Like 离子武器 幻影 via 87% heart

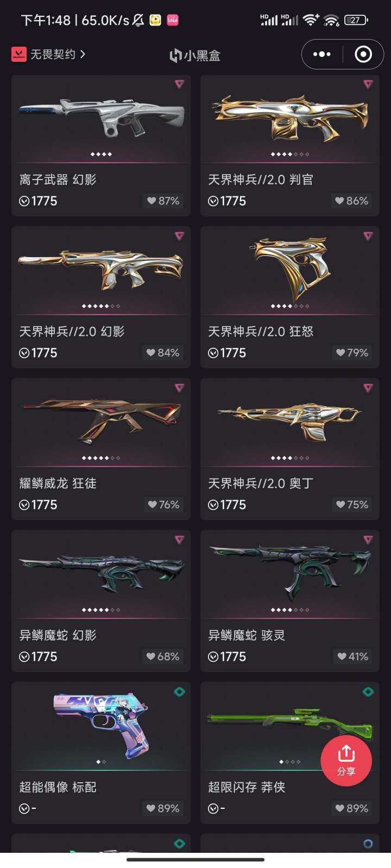click(x=163, y=201)
